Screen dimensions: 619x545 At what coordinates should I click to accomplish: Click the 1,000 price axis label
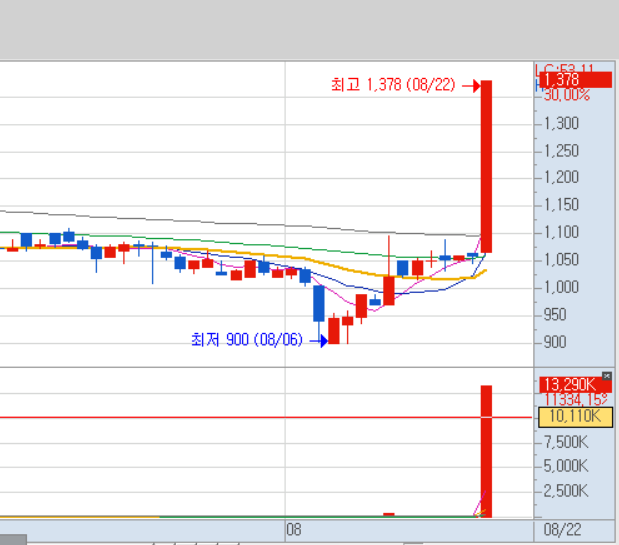tap(561, 287)
